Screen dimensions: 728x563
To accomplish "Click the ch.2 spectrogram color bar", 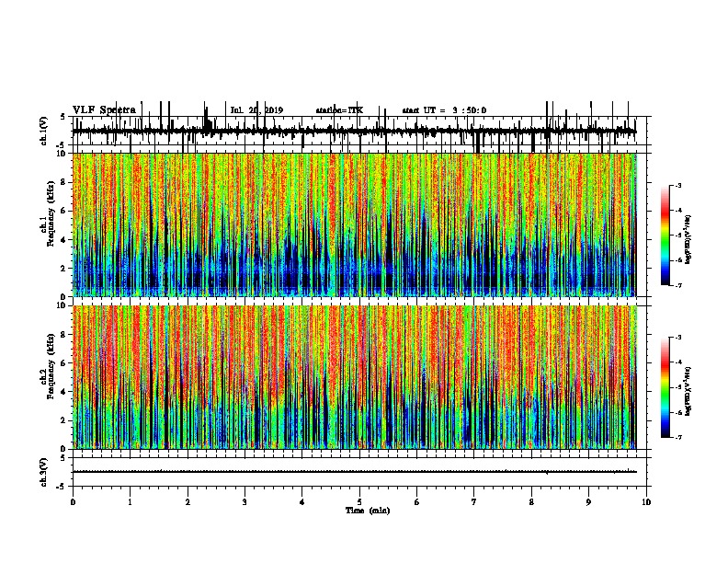I will pos(665,387).
